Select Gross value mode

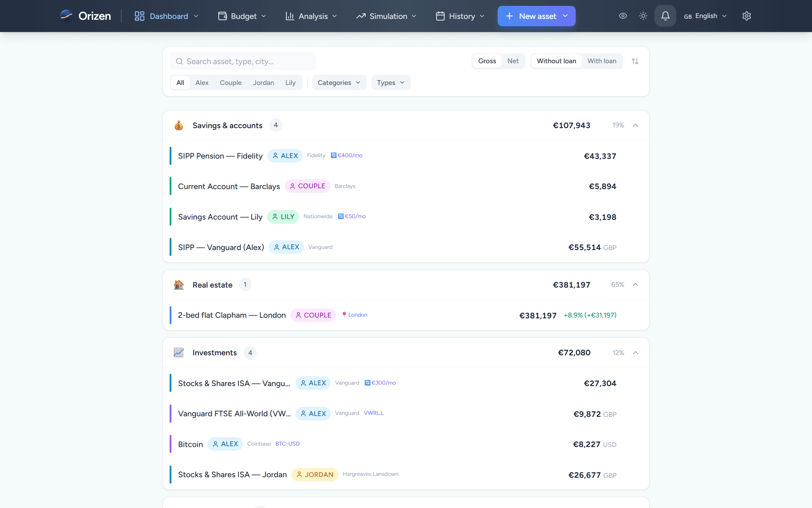(487, 61)
